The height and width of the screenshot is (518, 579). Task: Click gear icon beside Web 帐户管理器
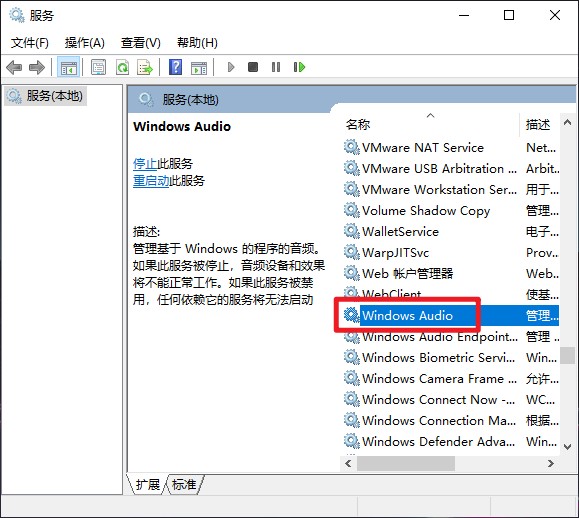(x=351, y=273)
